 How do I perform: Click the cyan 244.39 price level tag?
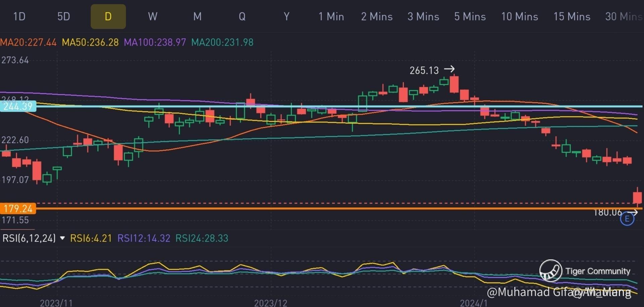(18, 106)
